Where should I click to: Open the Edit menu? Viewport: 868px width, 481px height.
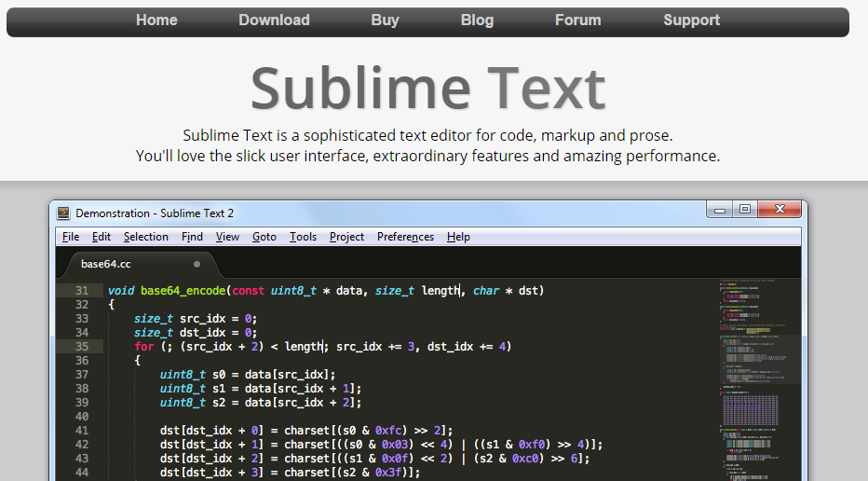[102, 237]
